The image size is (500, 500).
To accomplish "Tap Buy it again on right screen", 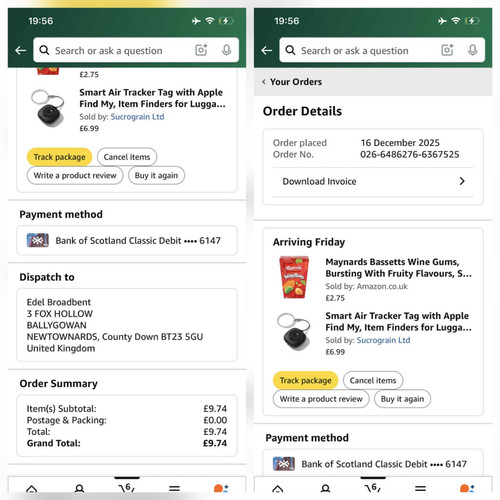I will (402, 399).
